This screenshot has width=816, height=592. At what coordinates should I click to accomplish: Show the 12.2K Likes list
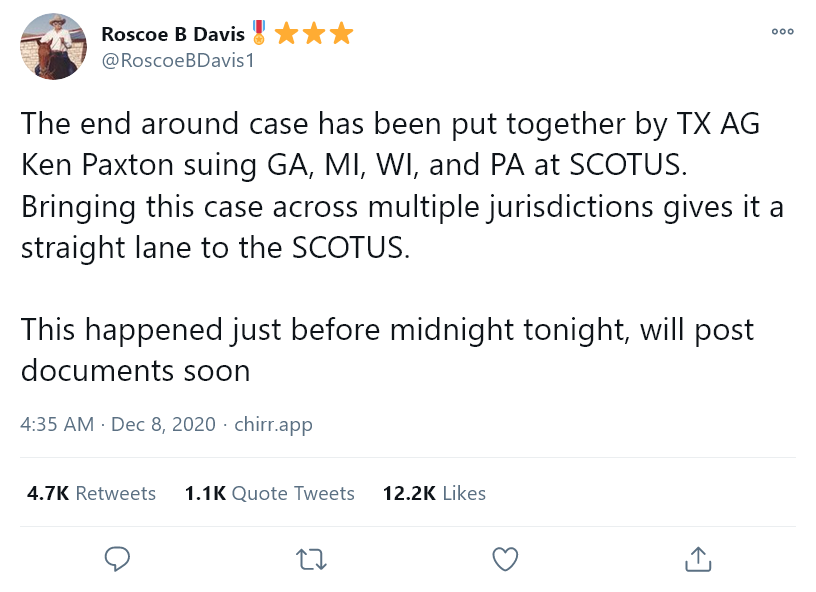pos(434,493)
